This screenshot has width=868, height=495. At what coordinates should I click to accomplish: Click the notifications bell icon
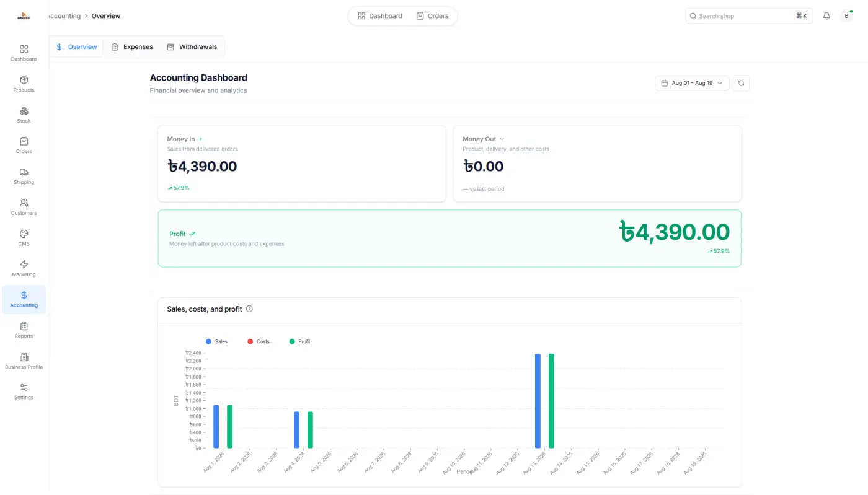[x=826, y=16]
